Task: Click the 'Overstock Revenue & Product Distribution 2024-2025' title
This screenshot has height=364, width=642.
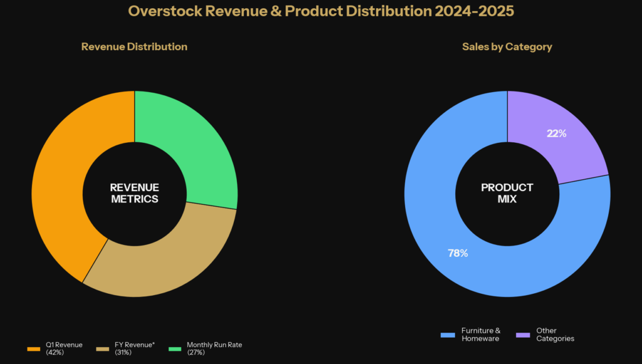Action: (x=321, y=11)
